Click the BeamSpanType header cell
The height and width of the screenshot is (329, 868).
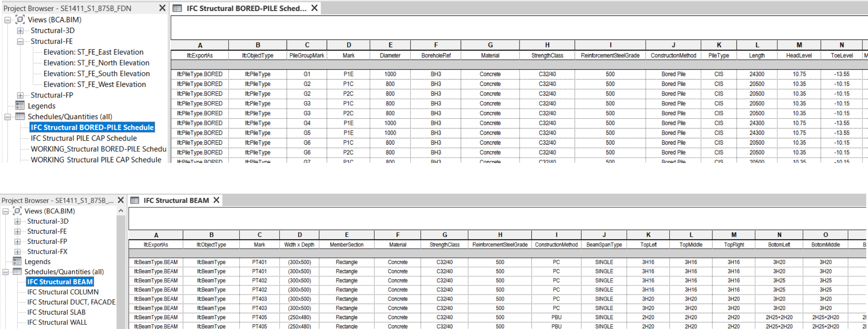click(604, 245)
